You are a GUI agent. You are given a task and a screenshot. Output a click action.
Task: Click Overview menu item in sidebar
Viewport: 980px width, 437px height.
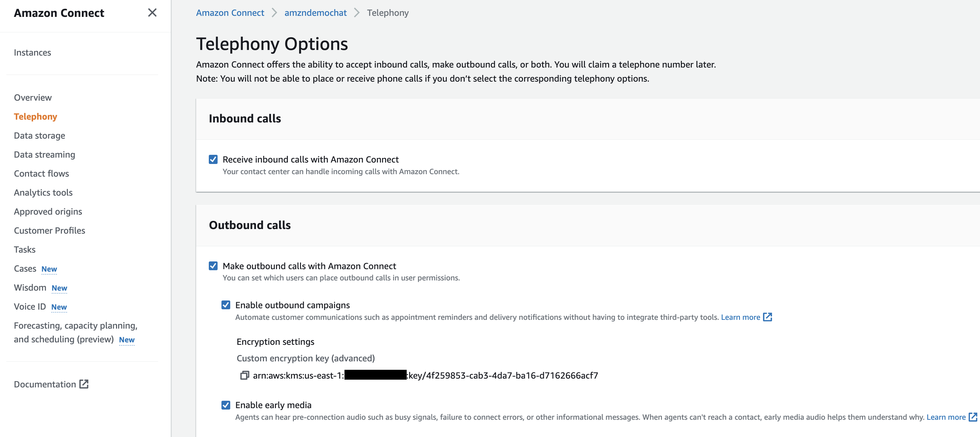point(33,97)
